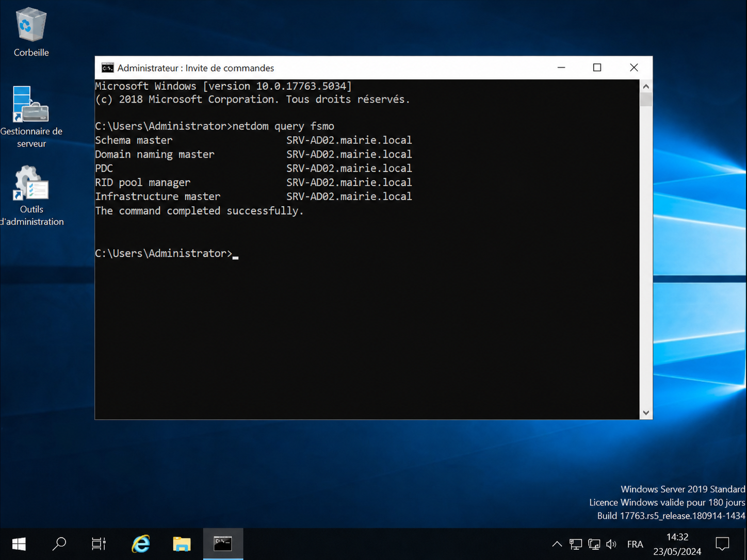Viewport: 747px width, 560px height.
Task: Select the Gestionnaire de serveur desktop shortcut
Action: (x=31, y=117)
